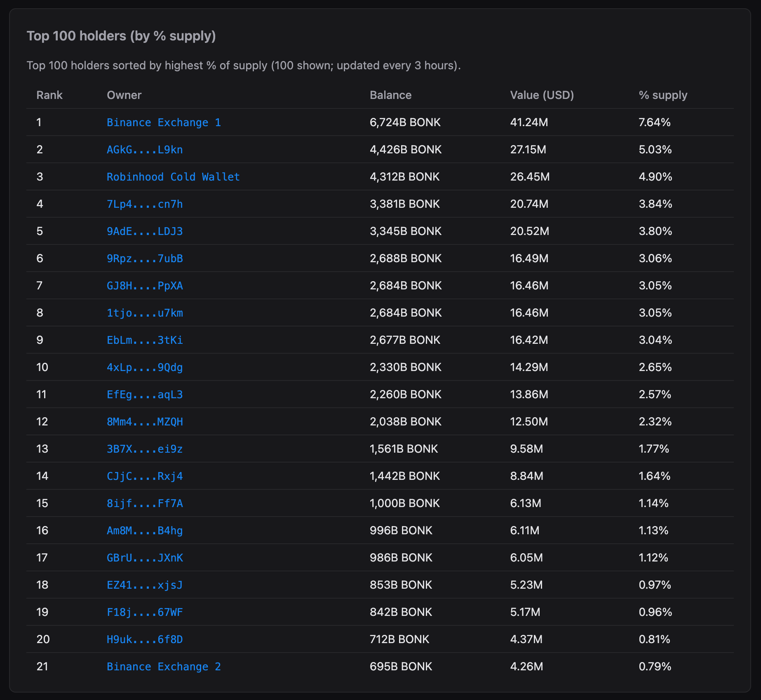
Task: Click the 'Top 100 holders (by % supply)' heading
Action: coord(121,36)
